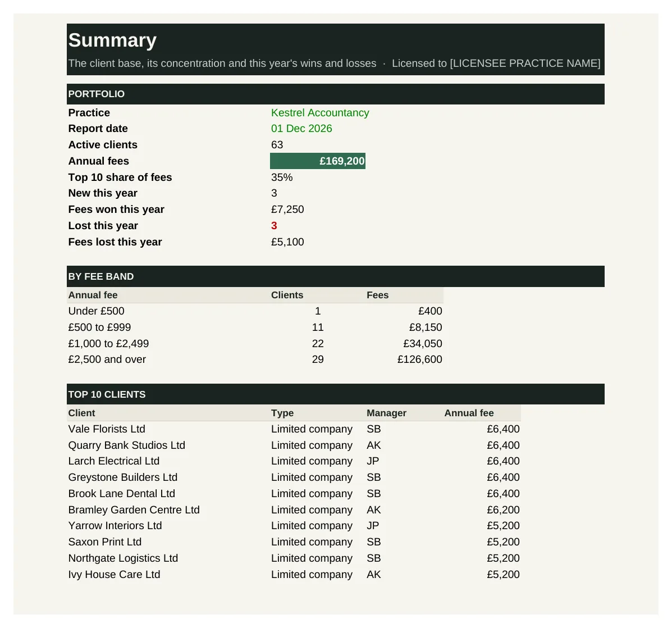Click the Summary title heading
The image size is (672, 628).
[x=112, y=40]
